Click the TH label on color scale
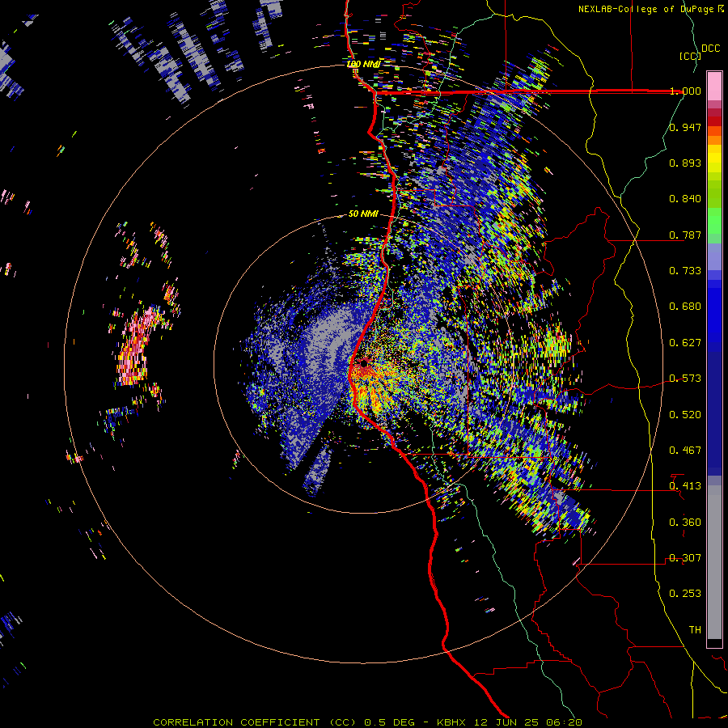The height and width of the screenshot is (728, 728). tap(695, 630)
